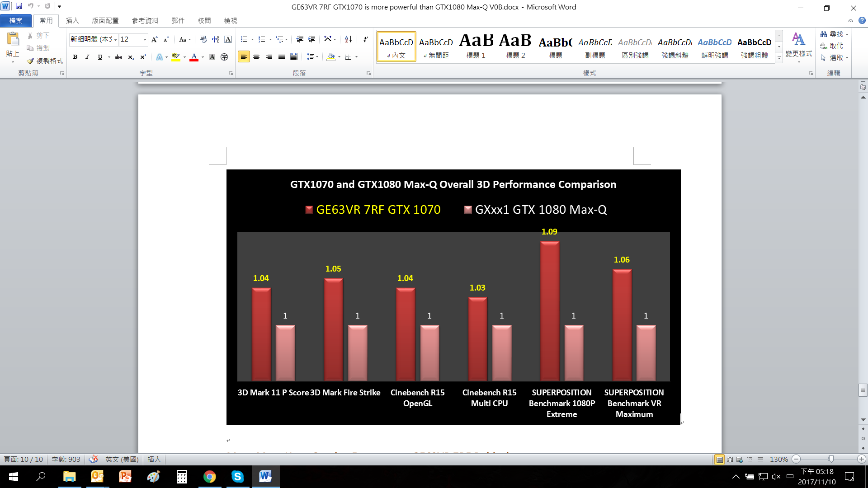Image resolution: width=868 pixels, height=488 pixels.
Task: Click the language indicator 英文 (美國)
Action: coord(122,459)
